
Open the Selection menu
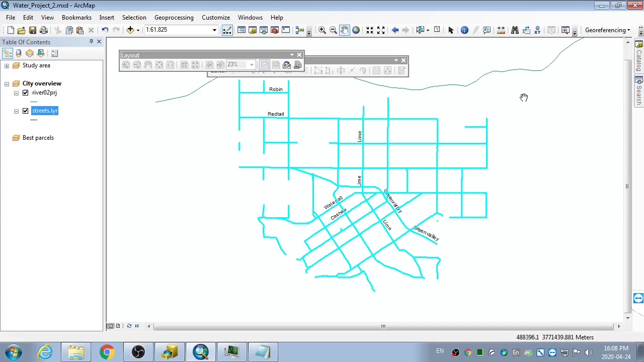point(134,18)
